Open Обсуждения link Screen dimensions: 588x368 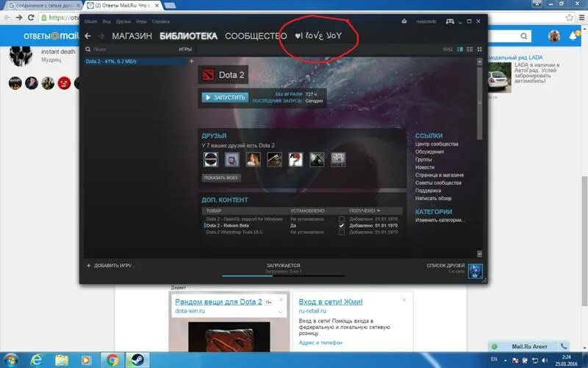click(429, 152)
